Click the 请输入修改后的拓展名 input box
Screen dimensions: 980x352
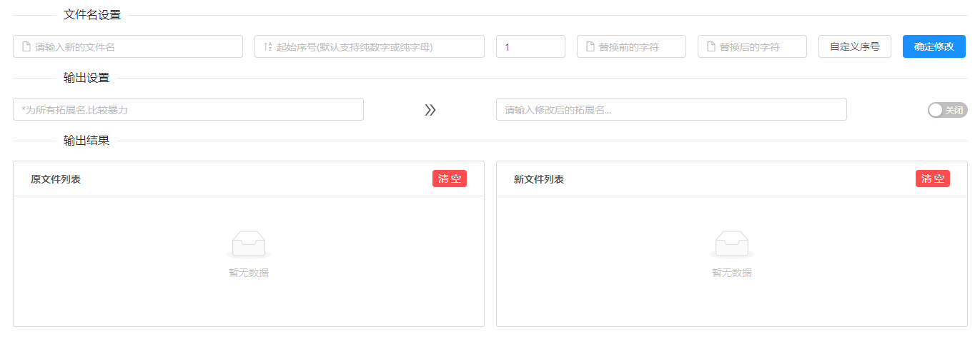pos(670,110)
